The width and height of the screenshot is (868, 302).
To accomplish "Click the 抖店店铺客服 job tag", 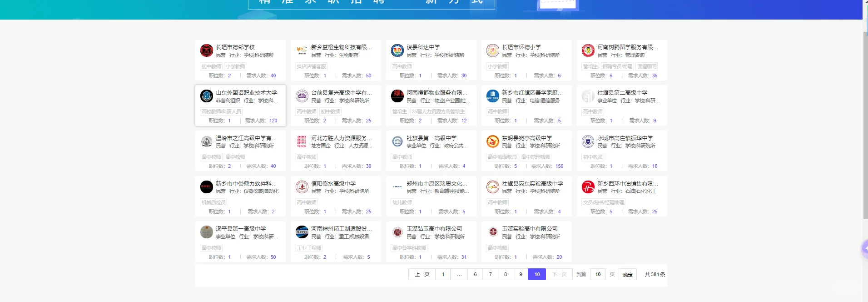I will pyautogui.click(x=311, y=66).
